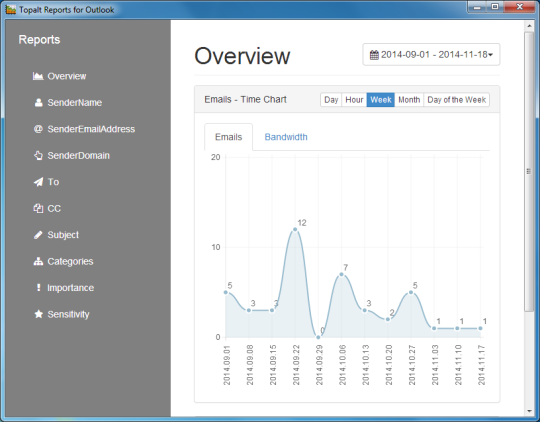Click the last data point at 2014.11.17
The width and height of the screenshot is (540, 422).
tap(480, 328)
